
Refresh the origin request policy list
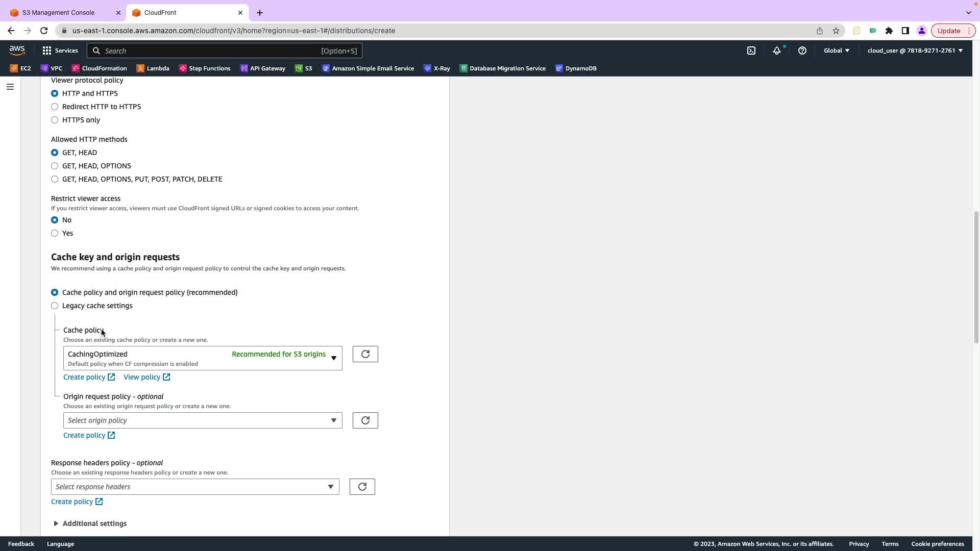[365, 420]
